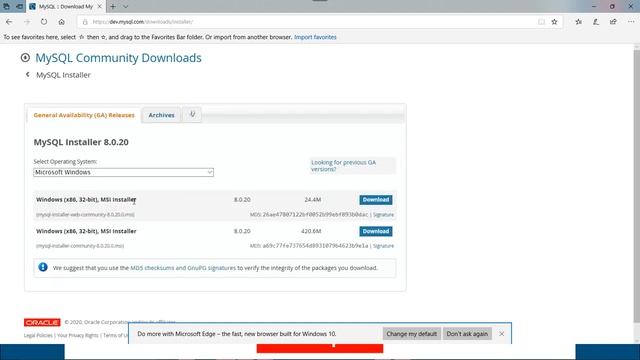
Task: Open Looking for previous GA versions link
Action: pos(344,166)
